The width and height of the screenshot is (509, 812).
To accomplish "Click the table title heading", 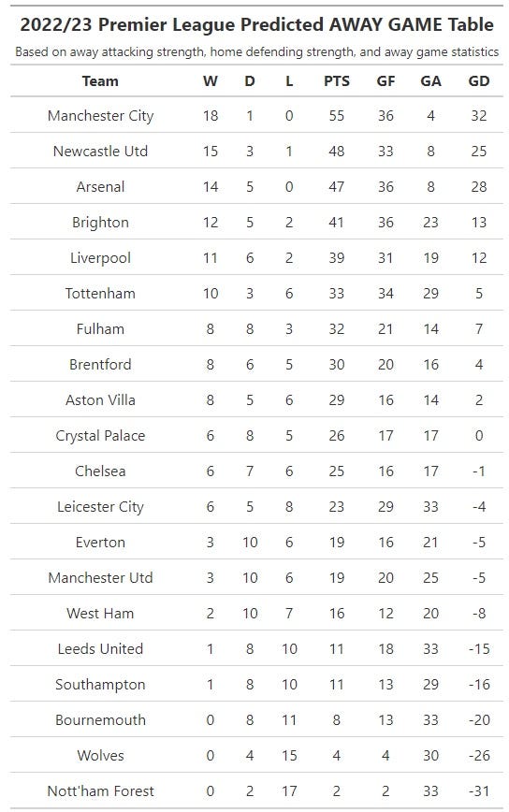I will (x=256, y=25).
